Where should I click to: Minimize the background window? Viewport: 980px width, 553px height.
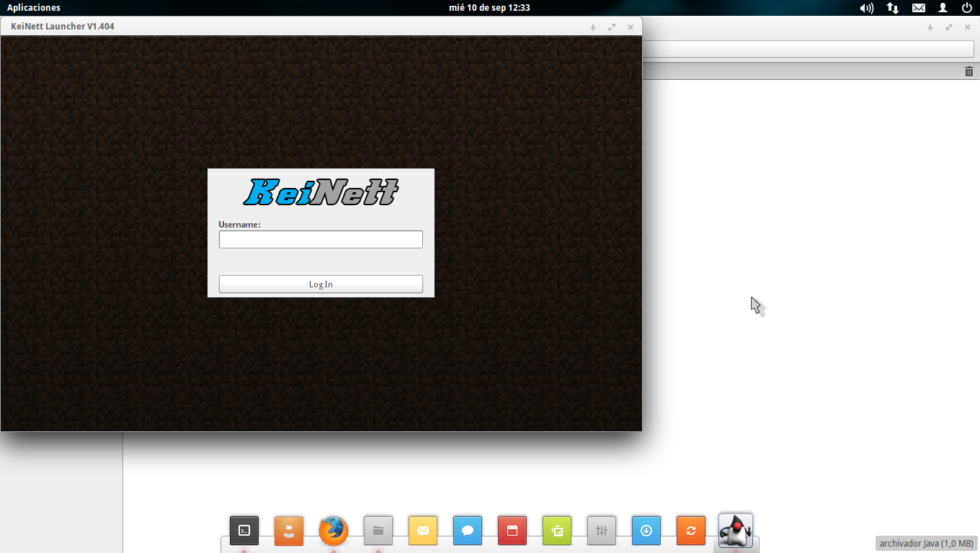930,27
